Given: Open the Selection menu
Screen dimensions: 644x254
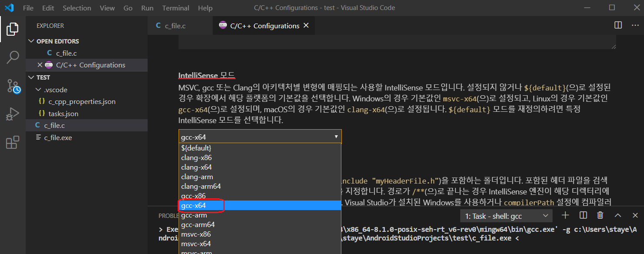Looking at the screenshot, I should tap(77, 8).
